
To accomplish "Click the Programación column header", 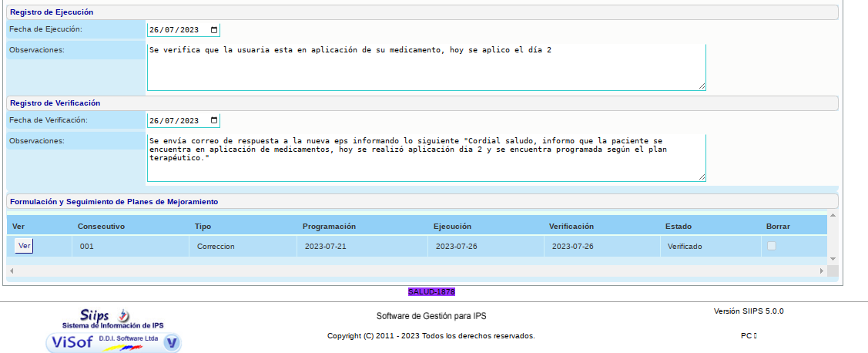I will (x=329, y=227).
